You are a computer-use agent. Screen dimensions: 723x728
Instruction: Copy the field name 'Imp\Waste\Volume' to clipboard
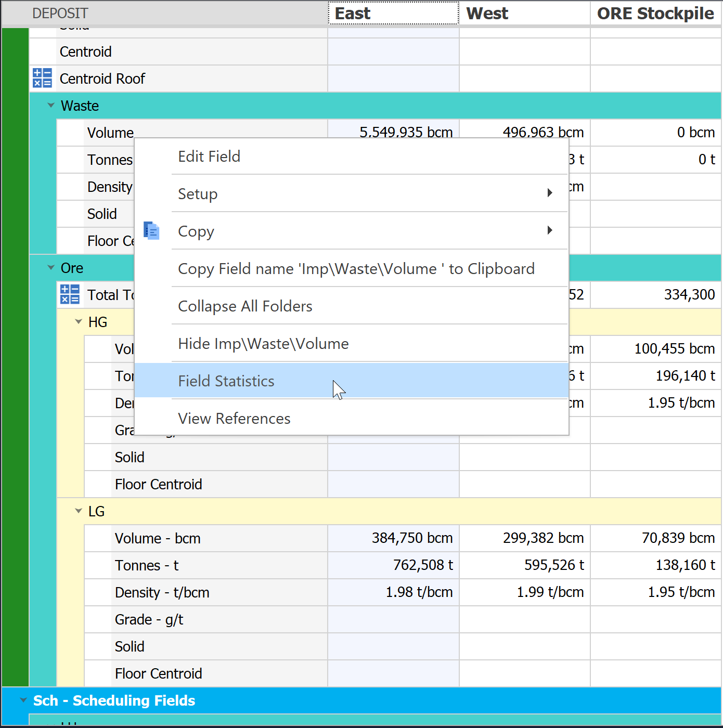coord(356,268)
